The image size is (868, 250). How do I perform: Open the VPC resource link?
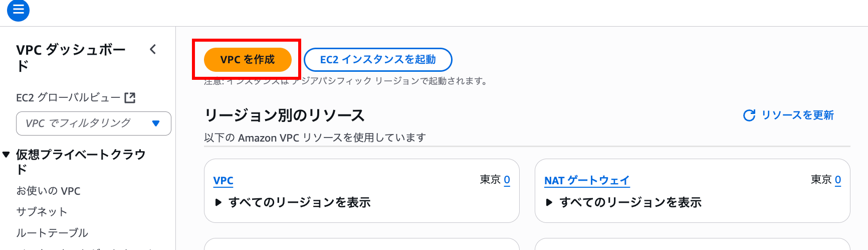224,181
